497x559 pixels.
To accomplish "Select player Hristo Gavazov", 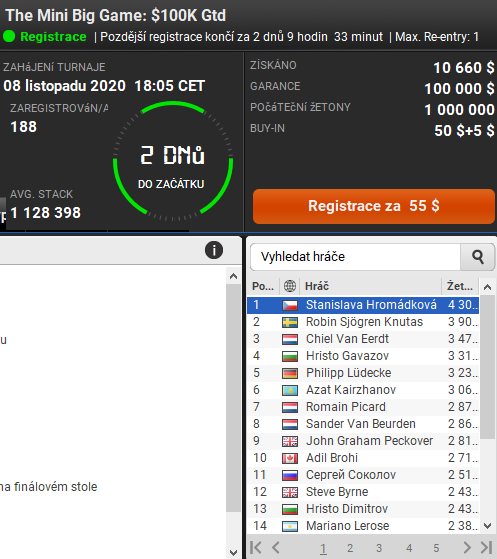I will click(x=363, y=356).
